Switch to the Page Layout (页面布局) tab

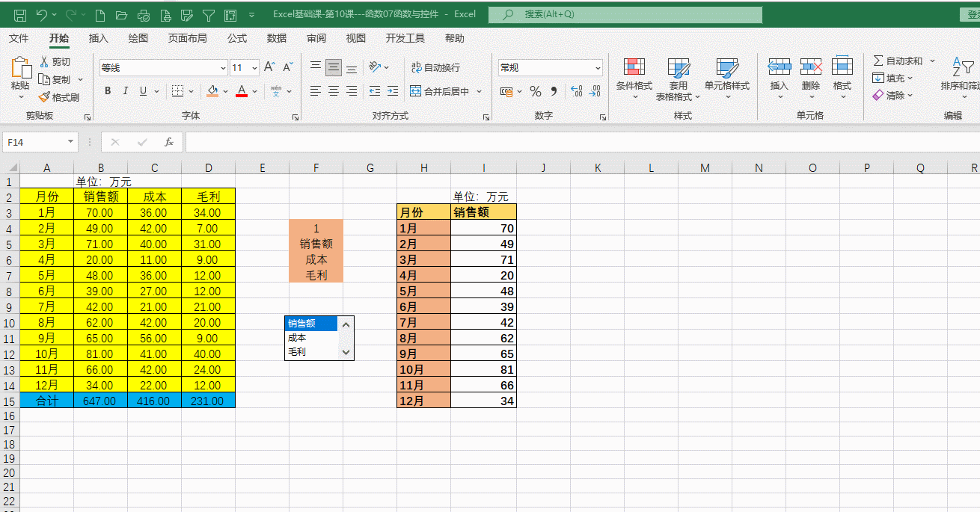tap(187, 38)
